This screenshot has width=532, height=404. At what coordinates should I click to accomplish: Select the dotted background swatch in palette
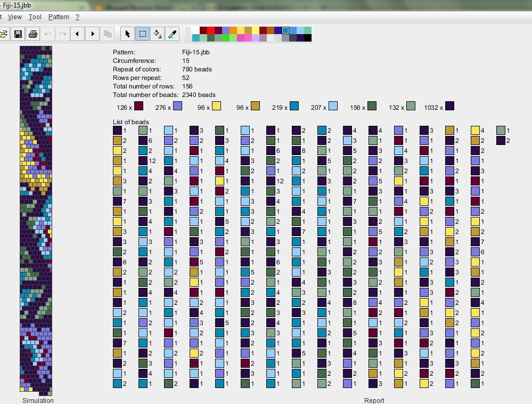pyautogui.click(x=187, y=34)
